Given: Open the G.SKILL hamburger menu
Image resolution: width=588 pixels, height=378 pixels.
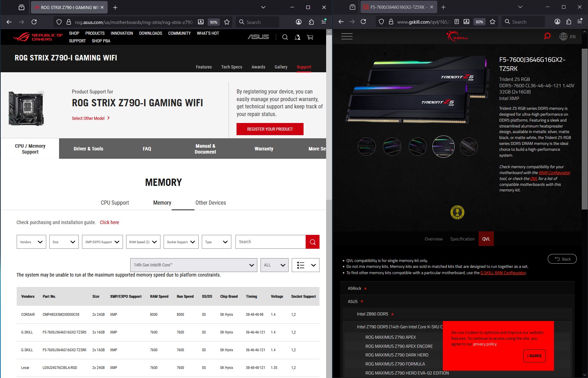Looking at the screenshot, I should click(x=347, y=36).
